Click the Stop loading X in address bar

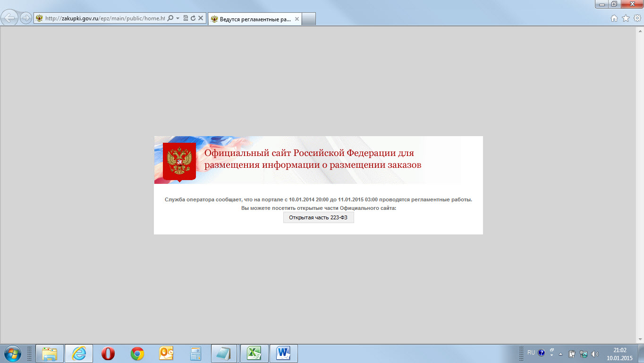point(201,18)
